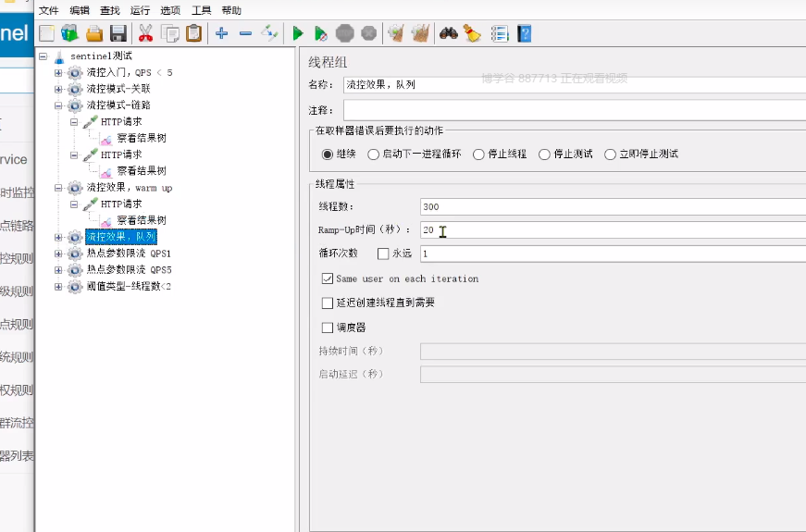The image size is (806, 532).
Task: Click the 注释 comment field
Action: (574, 110)
